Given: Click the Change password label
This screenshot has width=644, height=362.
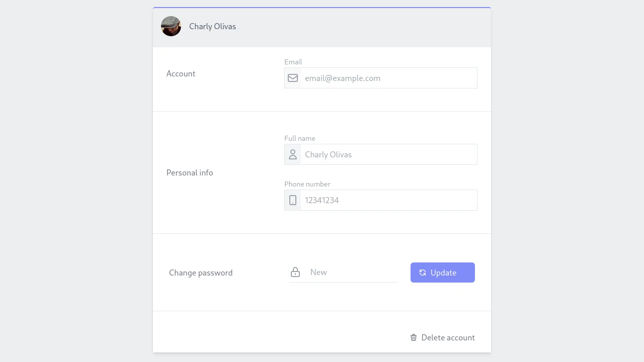Looking at the screenshot, I should pyautogui.click(x=201, y=273).
